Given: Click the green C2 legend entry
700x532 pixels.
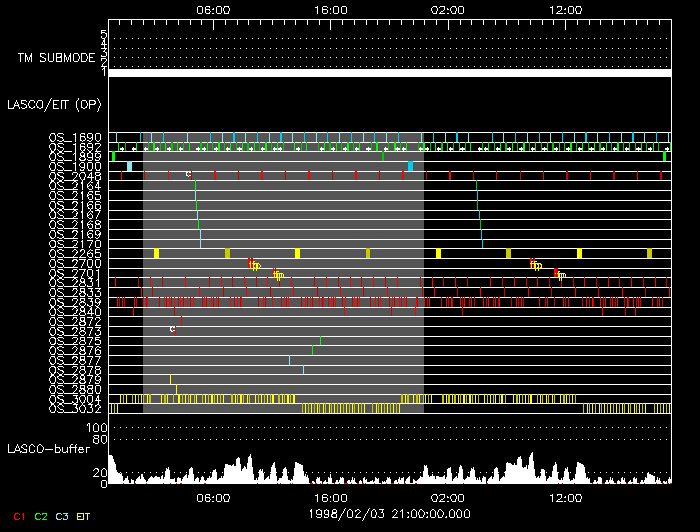Looking at the screenshot, I should (41, 516).
